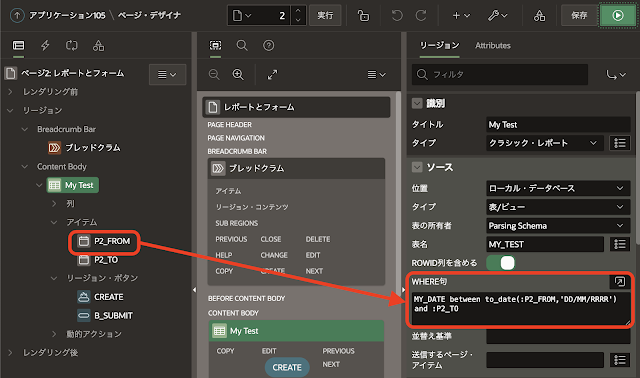The width and height of the screenshot is (640, 378).
Task: Open the Page Search tab
Action: 242,45
